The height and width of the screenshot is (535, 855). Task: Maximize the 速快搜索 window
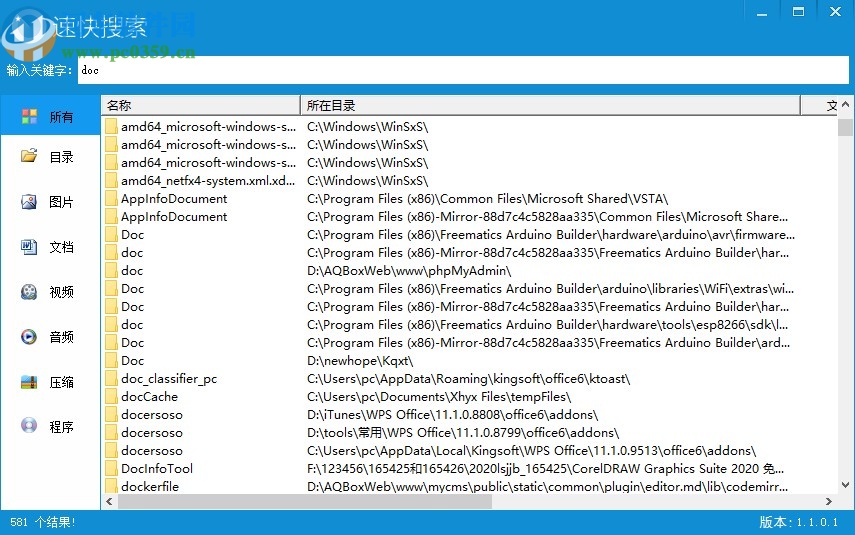pyautogui.click(x=798, y=12)
